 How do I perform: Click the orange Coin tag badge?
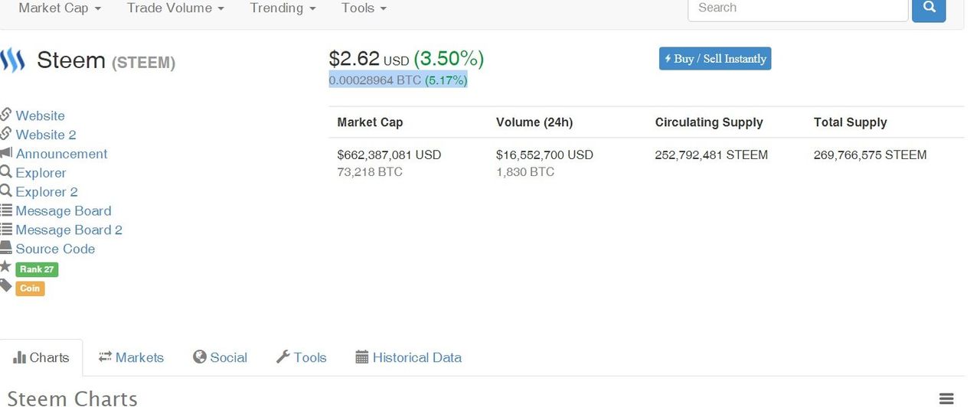tap(30, 288)
